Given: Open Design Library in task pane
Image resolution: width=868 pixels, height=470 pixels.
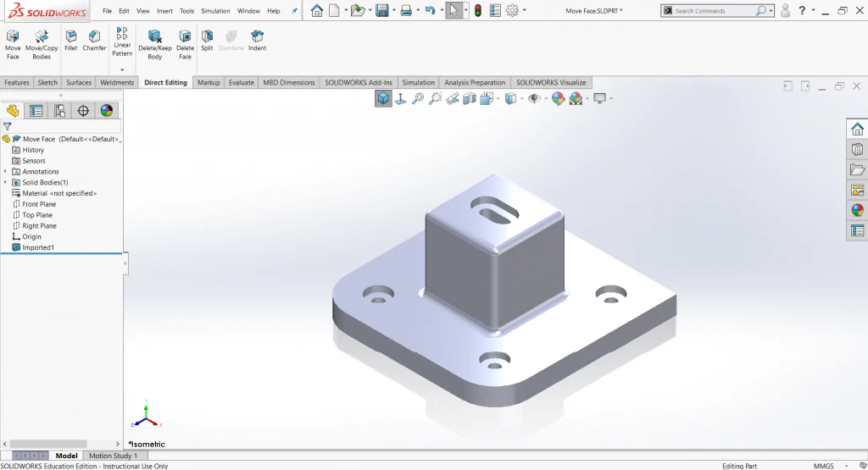Looking at the screenshot, I should [x=858, y=149].
